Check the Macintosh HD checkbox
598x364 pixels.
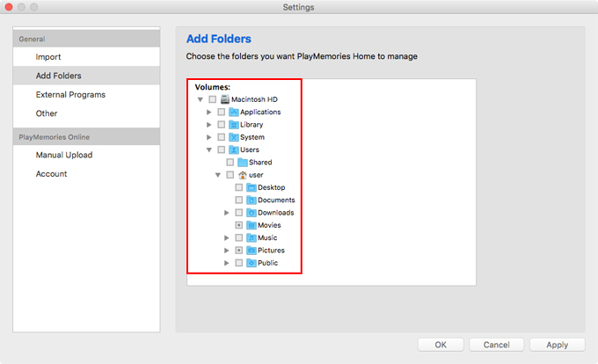(213, 99)
